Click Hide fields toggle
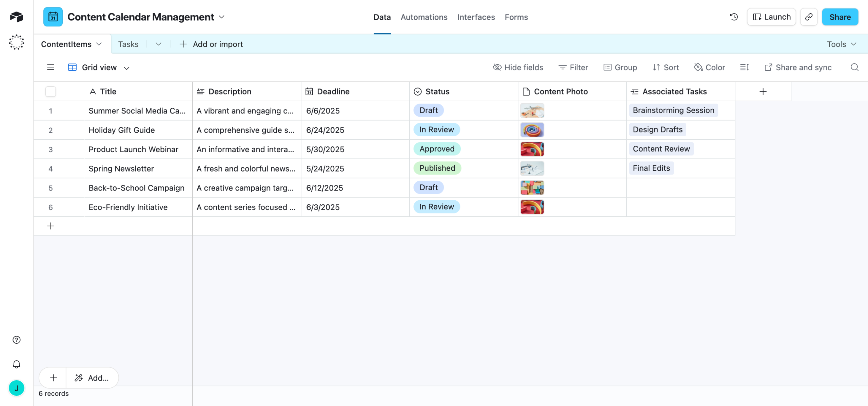This screenshot has width=868, height=406. click(518, 67)
